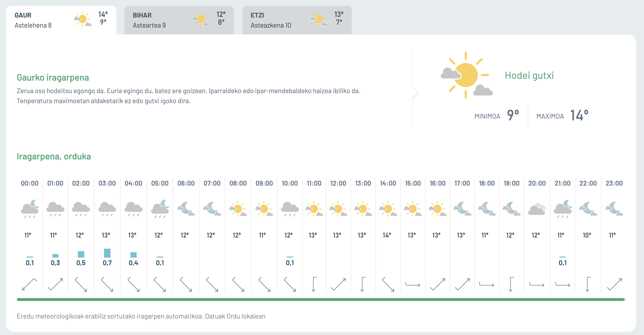644x335 pixels.
Task: Click the 23:00 wind direction arrow
Action: (614, 284)
